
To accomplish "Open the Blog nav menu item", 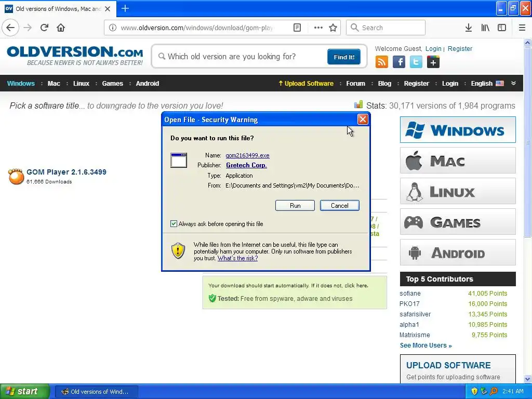I will (385, 84).
